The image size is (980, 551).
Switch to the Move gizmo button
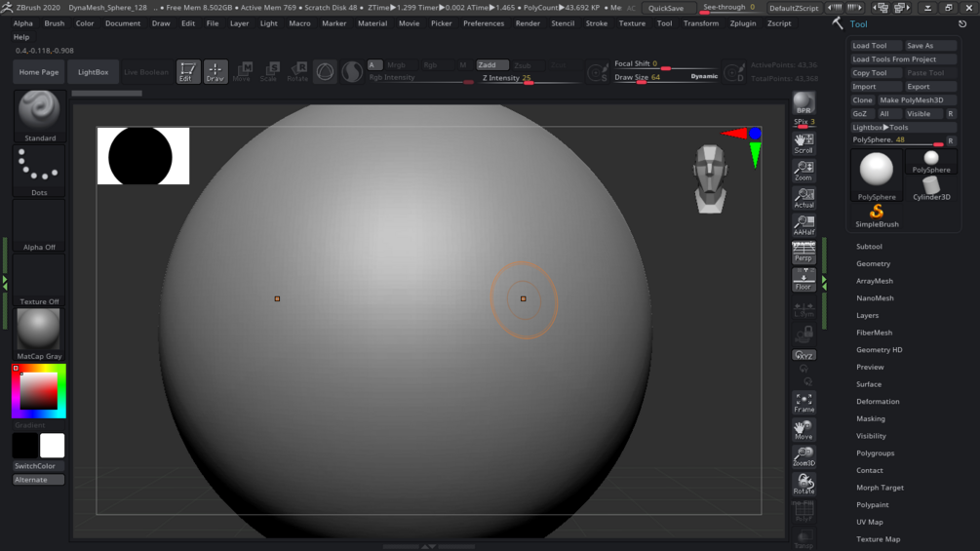click(243, 72)
